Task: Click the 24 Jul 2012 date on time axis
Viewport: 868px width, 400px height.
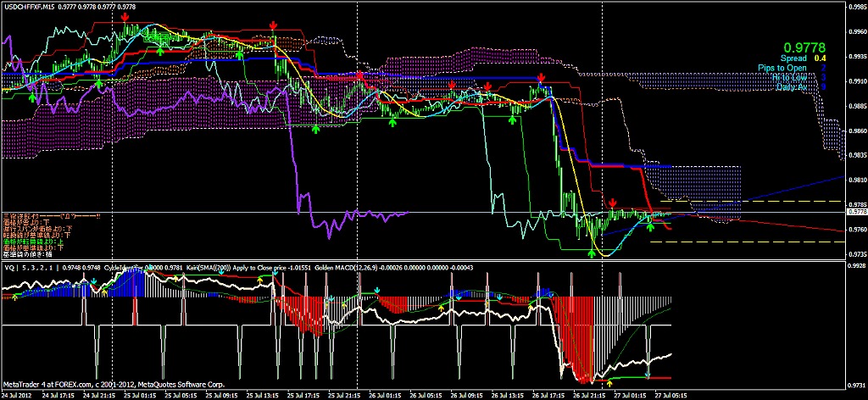Action: pos(19,395)
